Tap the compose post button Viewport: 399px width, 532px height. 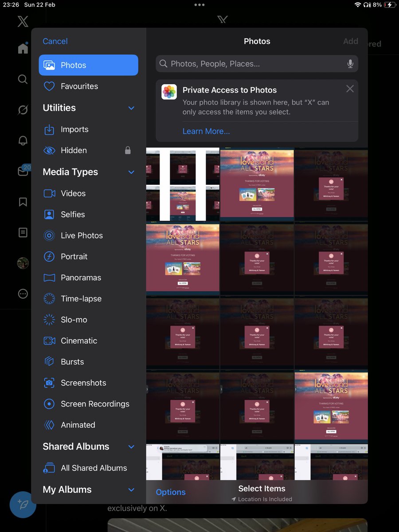point(23,505)
